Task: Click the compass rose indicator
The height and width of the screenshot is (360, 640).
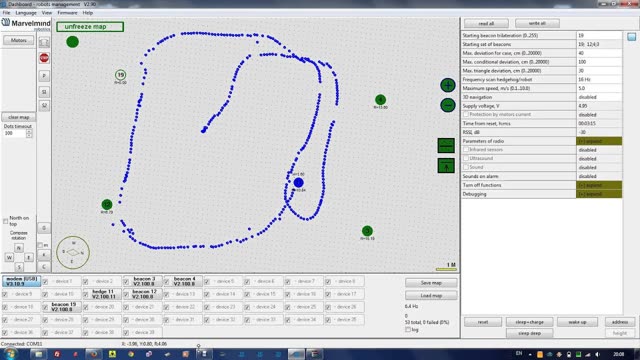Action: click(x=73, y=252)
